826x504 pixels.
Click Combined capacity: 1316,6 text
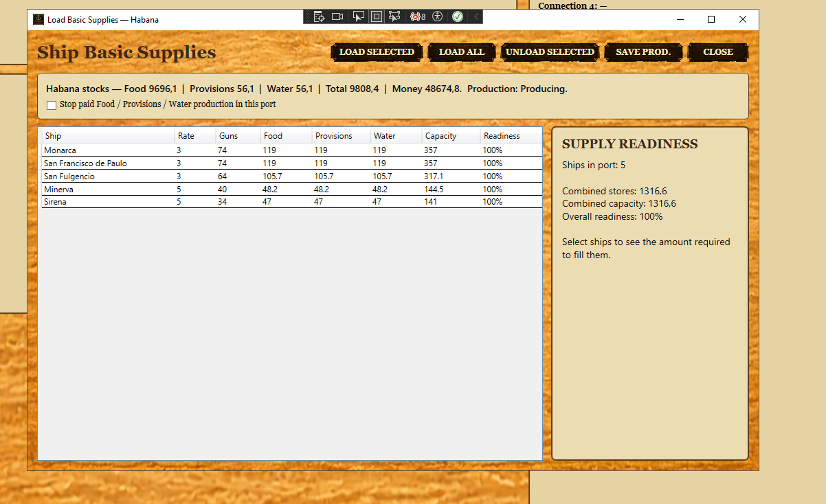click(x=619, y=204)
